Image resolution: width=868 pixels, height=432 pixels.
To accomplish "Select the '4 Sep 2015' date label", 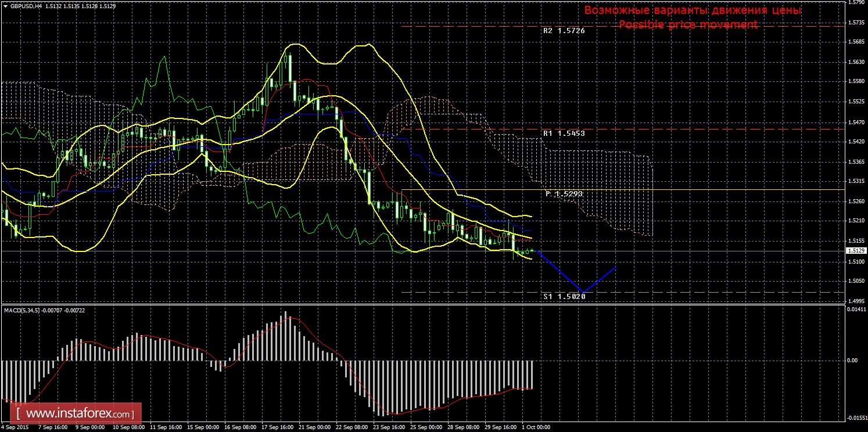I will point(16,427).
